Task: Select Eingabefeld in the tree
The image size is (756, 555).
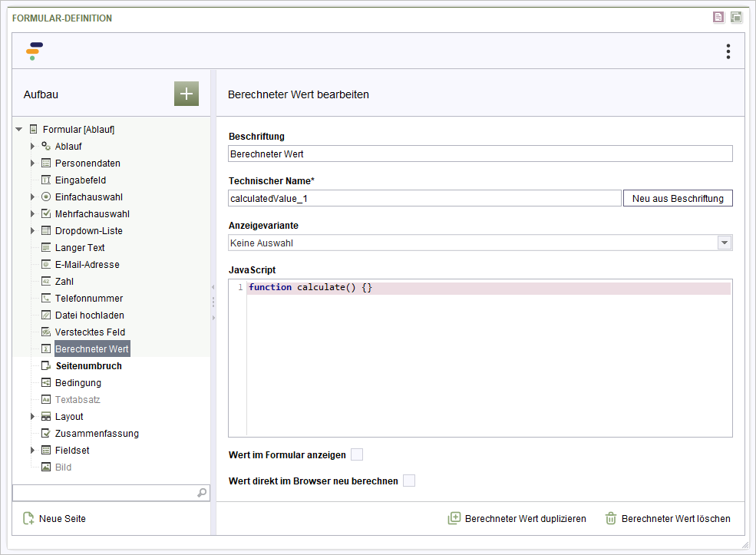Action: [x=81, y=180]
